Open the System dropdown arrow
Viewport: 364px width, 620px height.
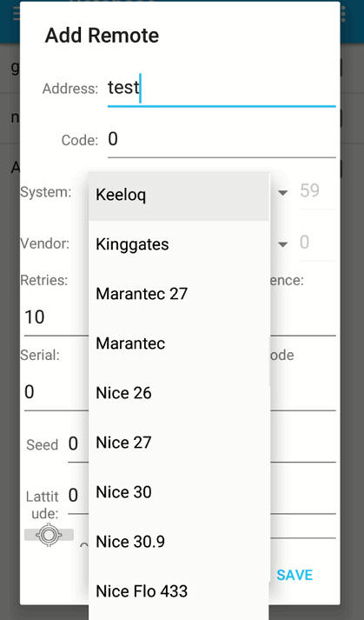click(x=282, y=192)
